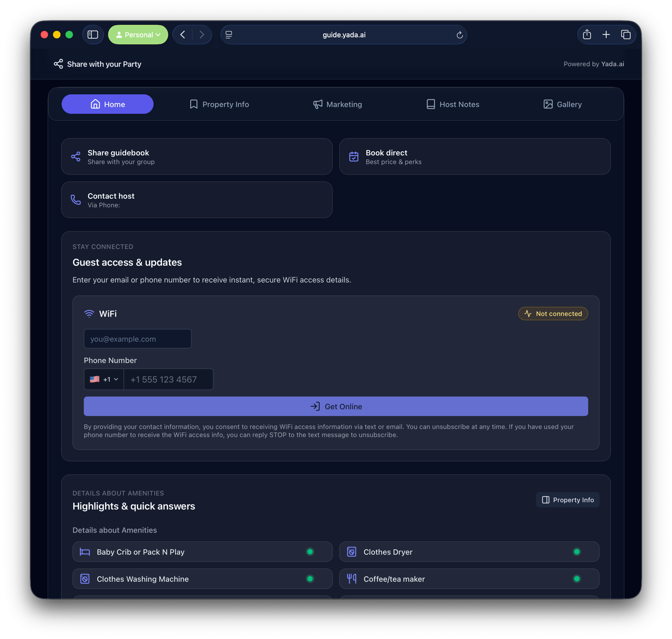
Task: Click the browser sidebar toggle icon
Action: point(93,35)
